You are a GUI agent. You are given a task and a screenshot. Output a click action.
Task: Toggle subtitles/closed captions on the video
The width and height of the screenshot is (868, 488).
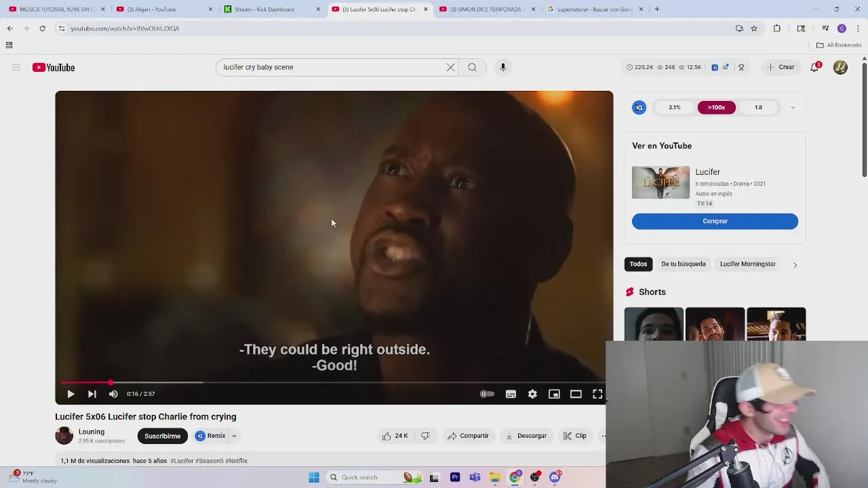(511, 394)
